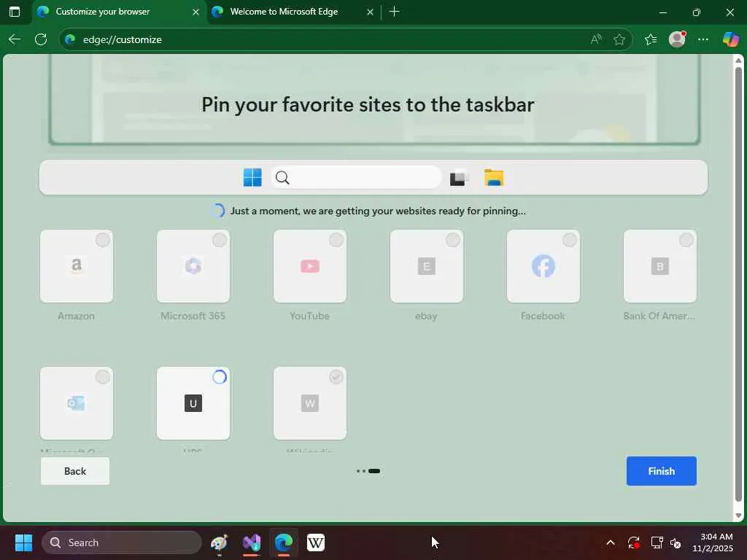This screenshot has width=747, height=560.
Task: Click the loading checkbox on U tile
Action: tap(220, 377)
